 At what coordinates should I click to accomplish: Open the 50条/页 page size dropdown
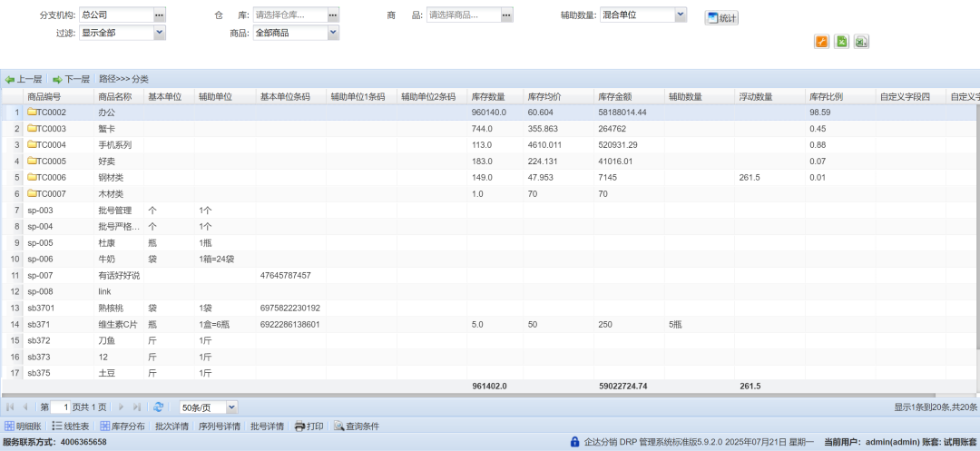click(231, 407)
